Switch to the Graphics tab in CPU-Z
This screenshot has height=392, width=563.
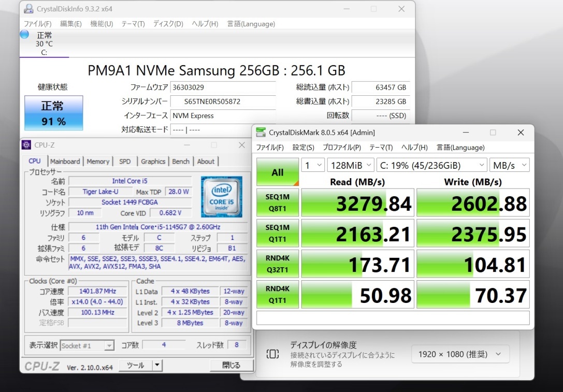point(153,162)
